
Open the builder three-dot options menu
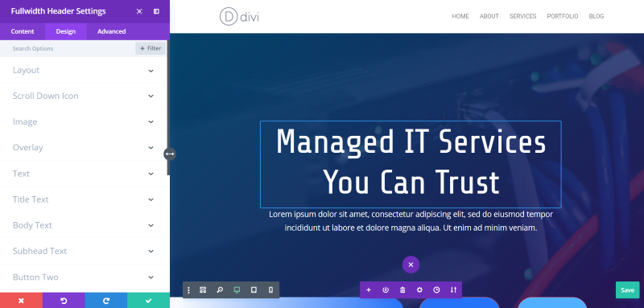[x=188, y=290]
